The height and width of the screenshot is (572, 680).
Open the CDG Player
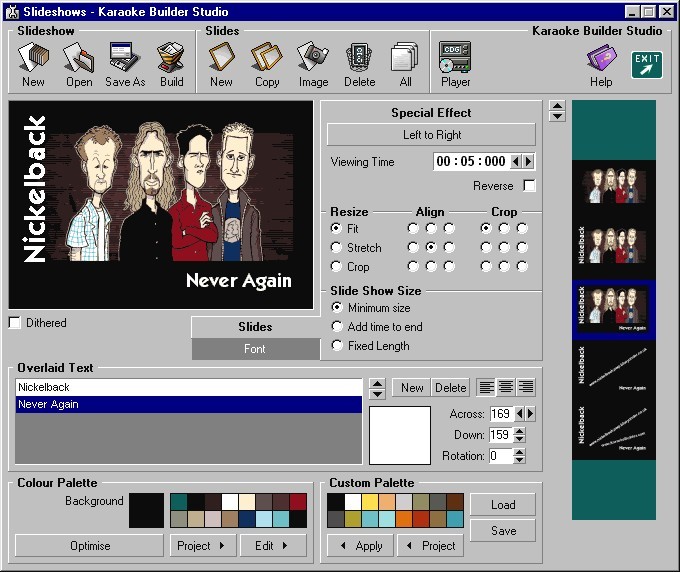click(x=455, y=63)
